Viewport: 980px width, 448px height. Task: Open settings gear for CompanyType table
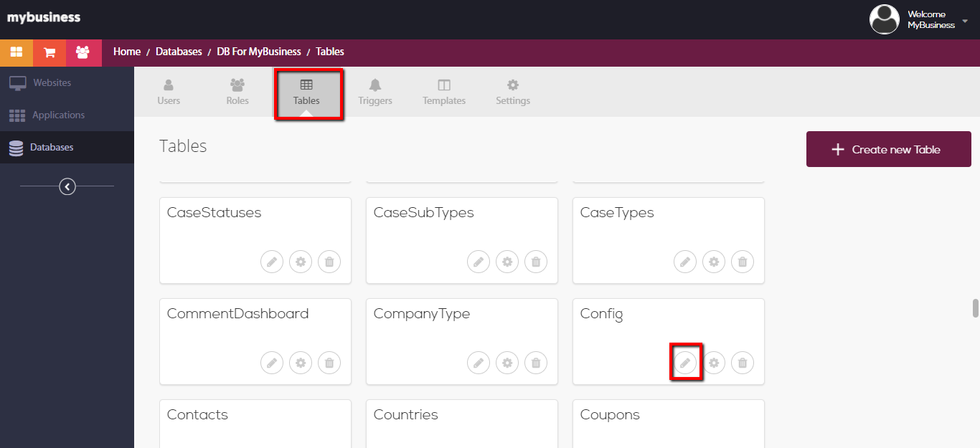pos(507,363)
